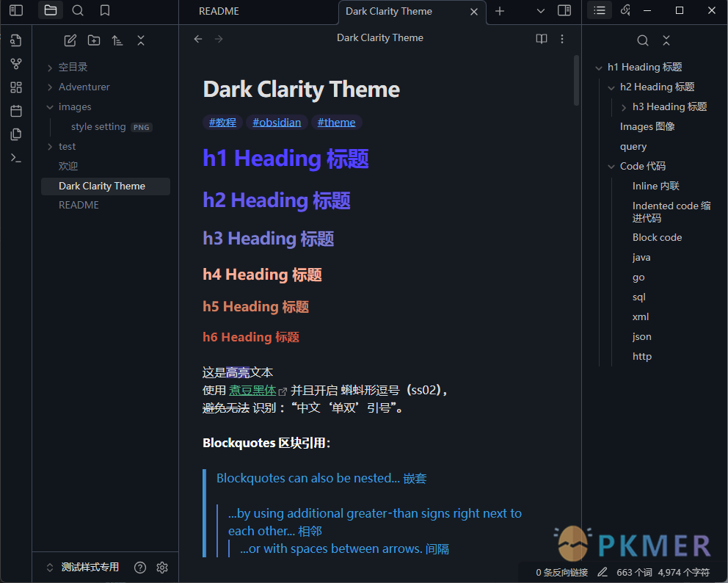Open canvas ribbon icon
This screenshot has height=583, width=728.
[16, 87]
